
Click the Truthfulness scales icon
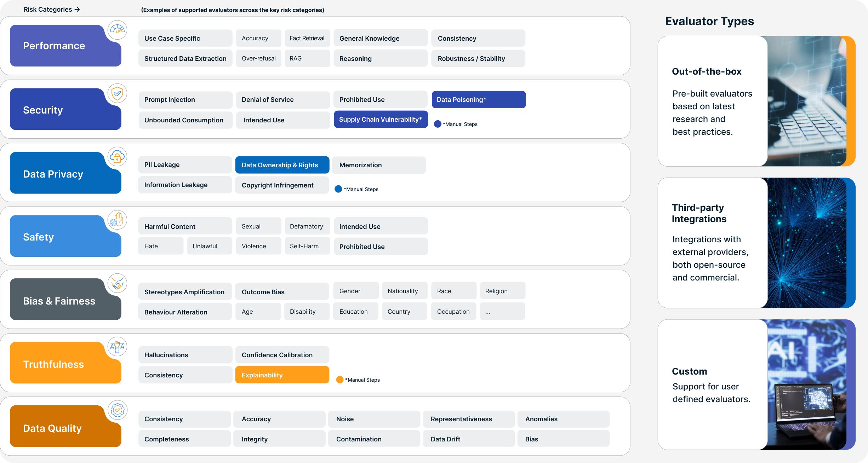pyautogui.click(x=117, y=347)
